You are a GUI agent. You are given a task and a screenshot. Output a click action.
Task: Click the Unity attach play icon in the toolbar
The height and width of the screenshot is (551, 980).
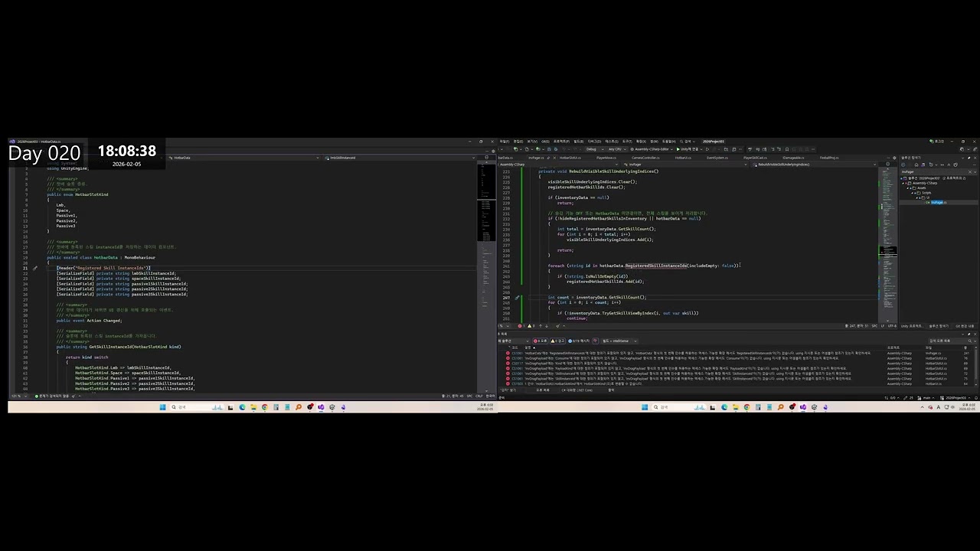[678, 149]
